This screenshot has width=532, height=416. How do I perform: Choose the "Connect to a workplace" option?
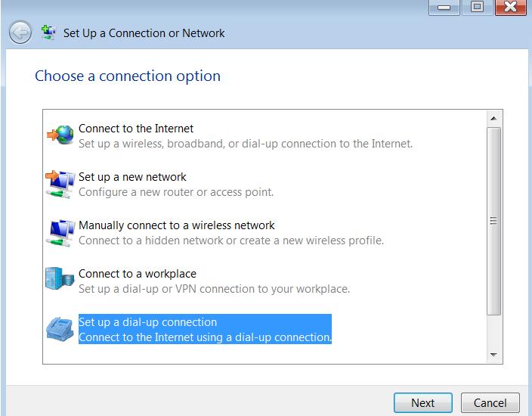click(x=214, y=281)
